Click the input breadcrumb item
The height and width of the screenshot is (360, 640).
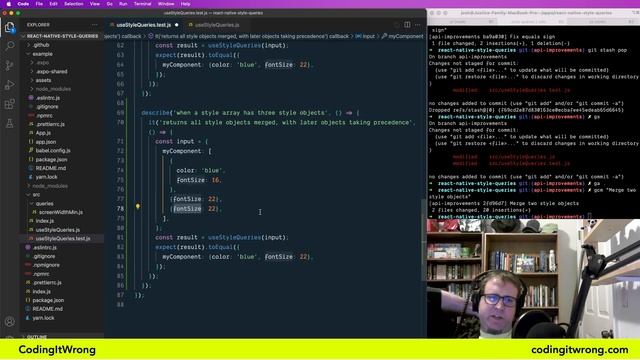tap(365, 36)
